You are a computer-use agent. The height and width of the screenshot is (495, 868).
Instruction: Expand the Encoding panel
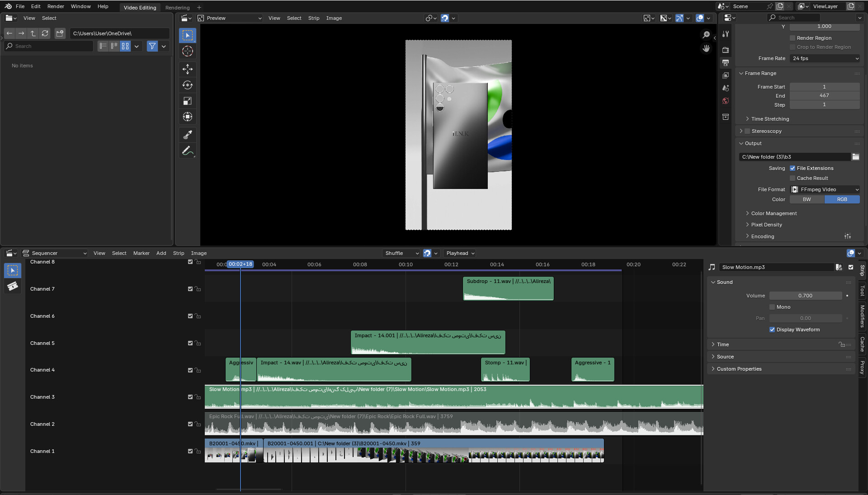(x=762, y=236)
